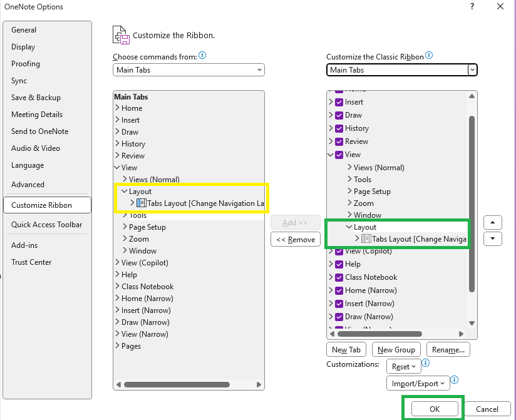Click the info icon beside Choose commands from
The image size is (516, 420).
[202, 55]
